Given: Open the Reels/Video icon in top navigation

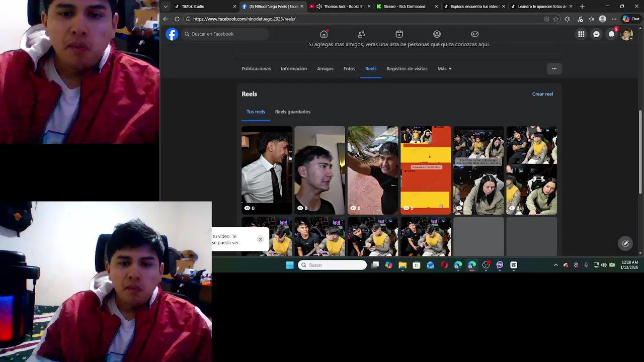Looking at the screenshot, I should (x=399, y=34).
